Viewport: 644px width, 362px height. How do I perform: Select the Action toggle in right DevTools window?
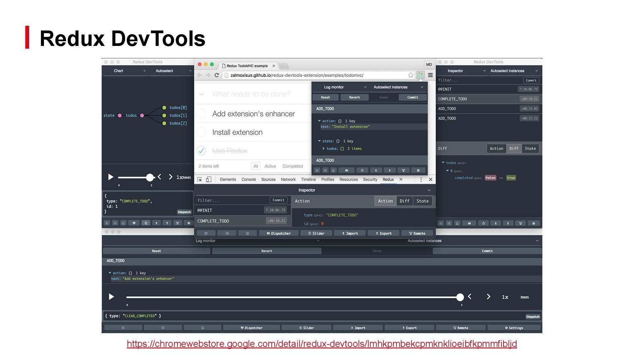point(496,148)
